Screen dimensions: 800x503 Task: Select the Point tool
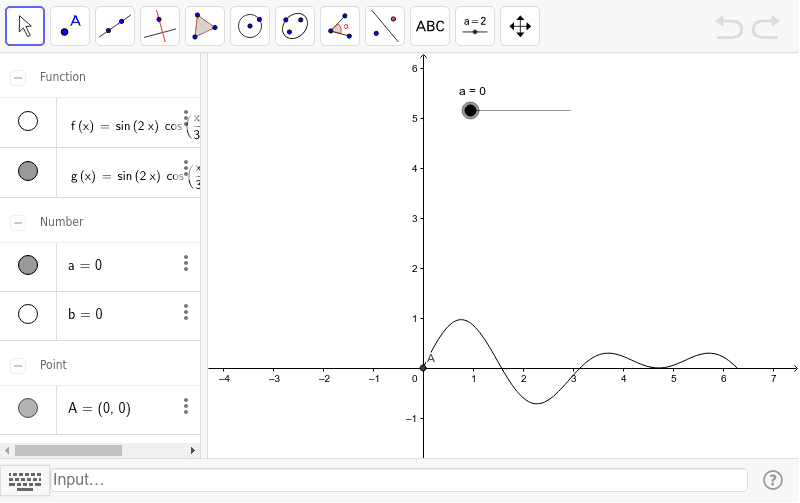(x=70, y=26)
